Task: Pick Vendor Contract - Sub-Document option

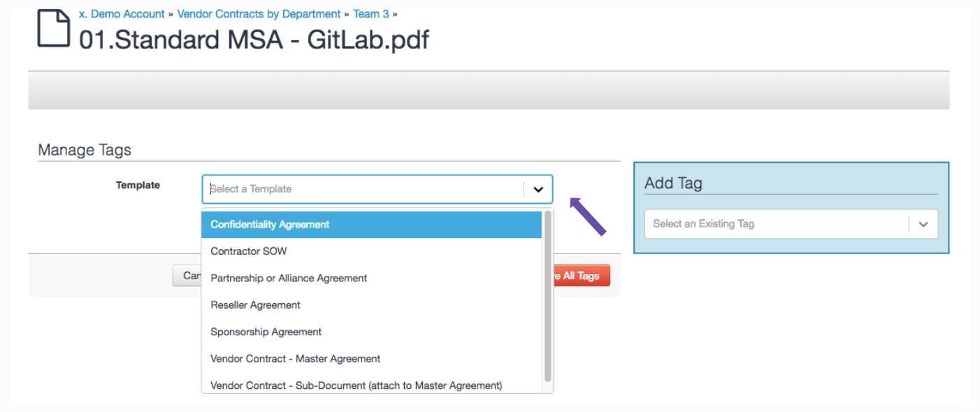Action: click(x=356, y=385)
